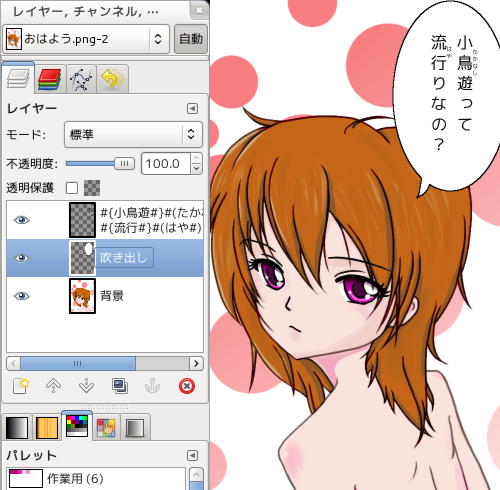Screen dimensions: 500x490
Task: Open the モード dropdown showing 標準
Action: [x=133, y=134]
